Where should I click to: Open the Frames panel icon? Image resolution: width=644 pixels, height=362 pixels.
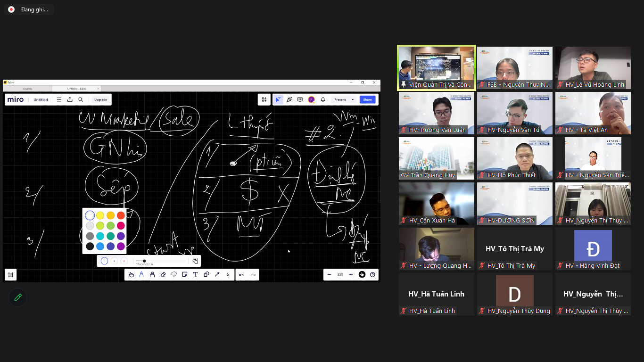coord(10,274)
